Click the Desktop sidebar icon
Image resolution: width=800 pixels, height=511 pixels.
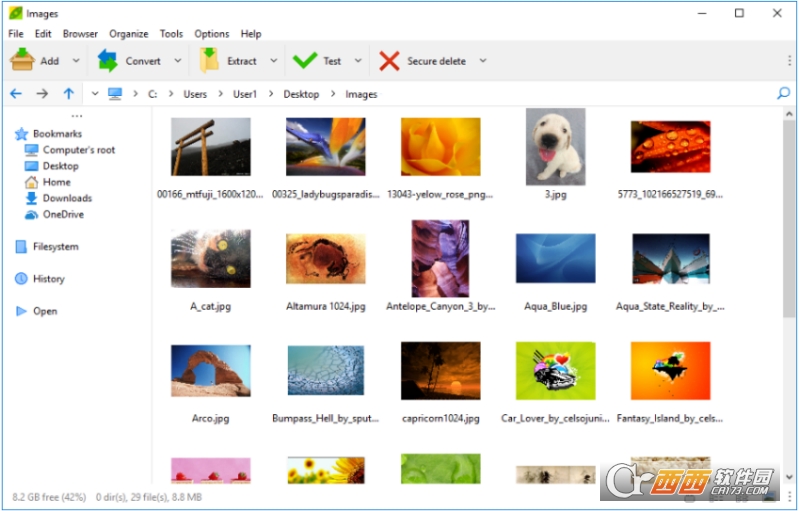31,166
